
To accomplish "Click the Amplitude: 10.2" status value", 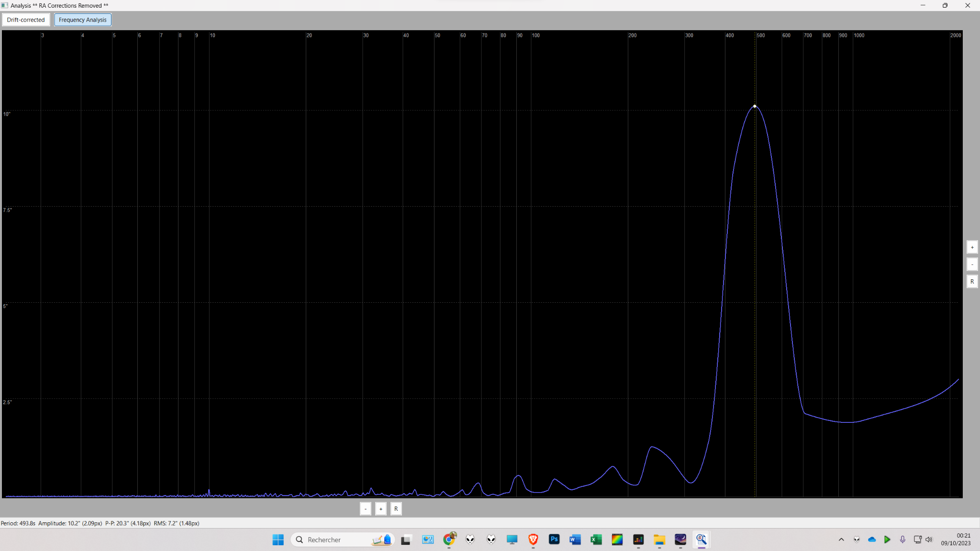I will 70,523.
